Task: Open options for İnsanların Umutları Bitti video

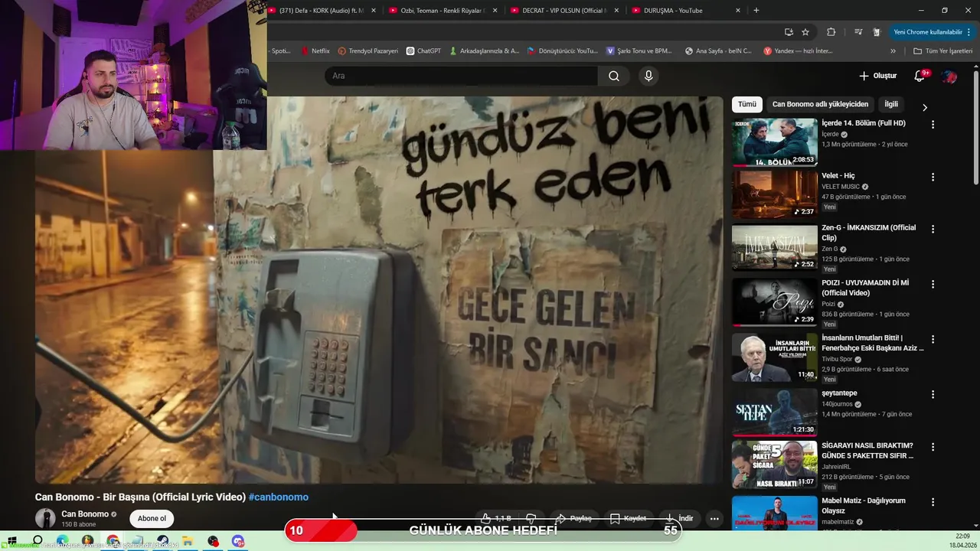Action: click(933, 339)
